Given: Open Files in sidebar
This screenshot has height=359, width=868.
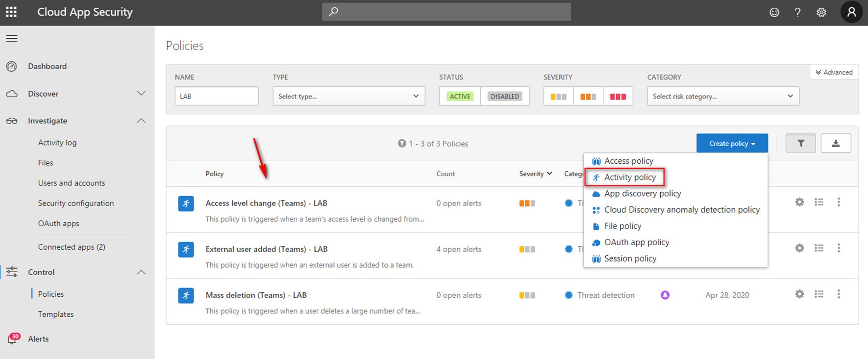Looking at the screenshot, I should point(46,163).
